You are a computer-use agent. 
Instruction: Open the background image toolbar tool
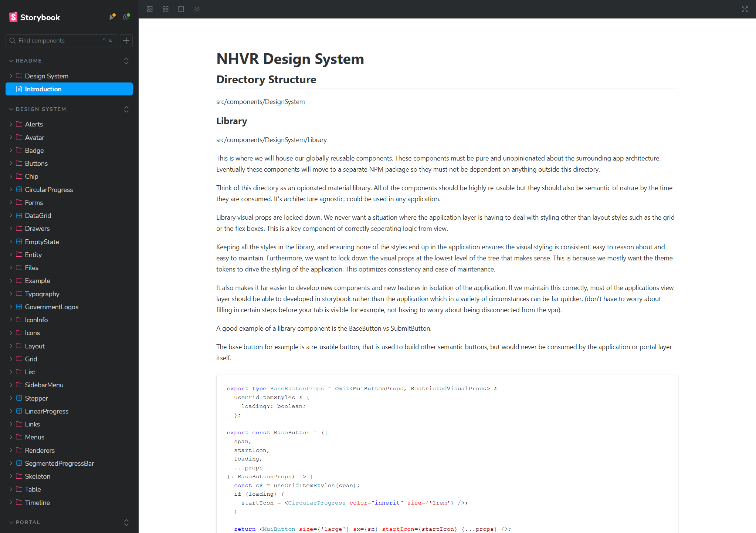coord(150,9)
